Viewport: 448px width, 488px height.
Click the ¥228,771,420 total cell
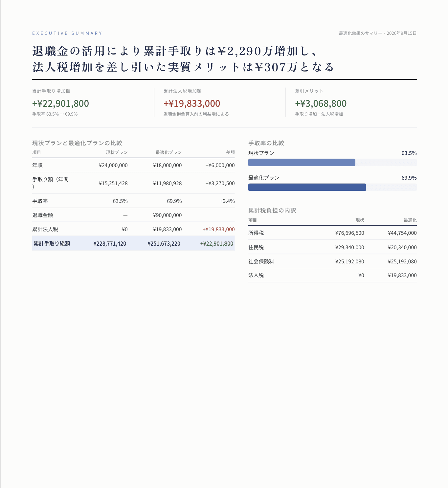pos(110,243)
